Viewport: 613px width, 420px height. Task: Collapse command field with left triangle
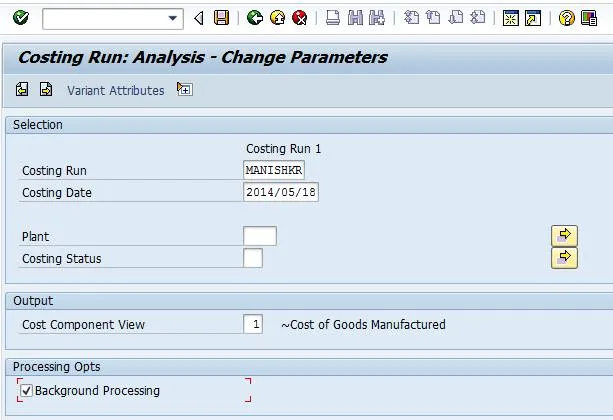[x=199, y=18]
